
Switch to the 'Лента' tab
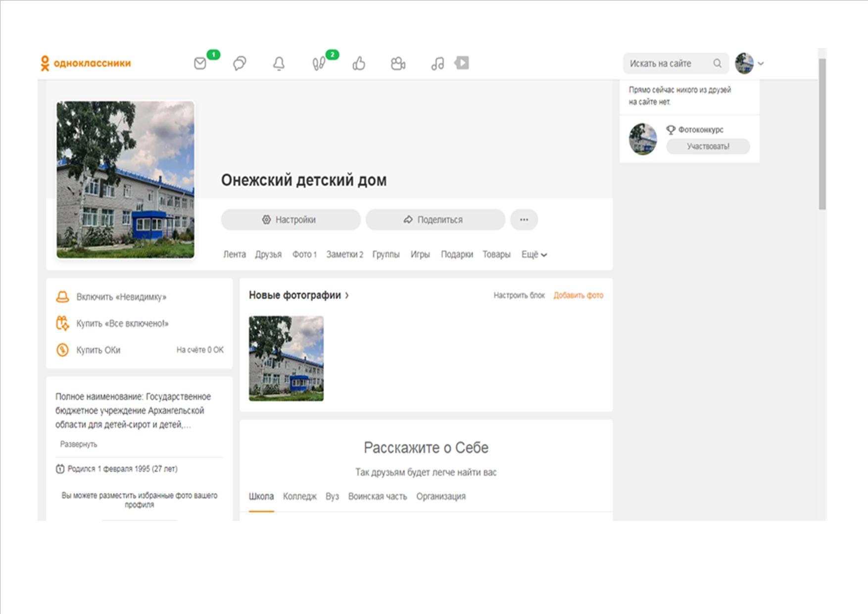coord(234,255)
